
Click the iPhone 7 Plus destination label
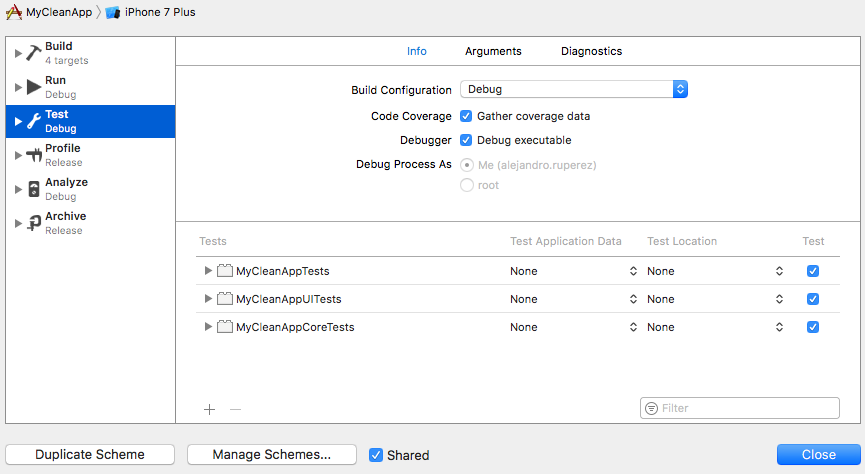160,12
